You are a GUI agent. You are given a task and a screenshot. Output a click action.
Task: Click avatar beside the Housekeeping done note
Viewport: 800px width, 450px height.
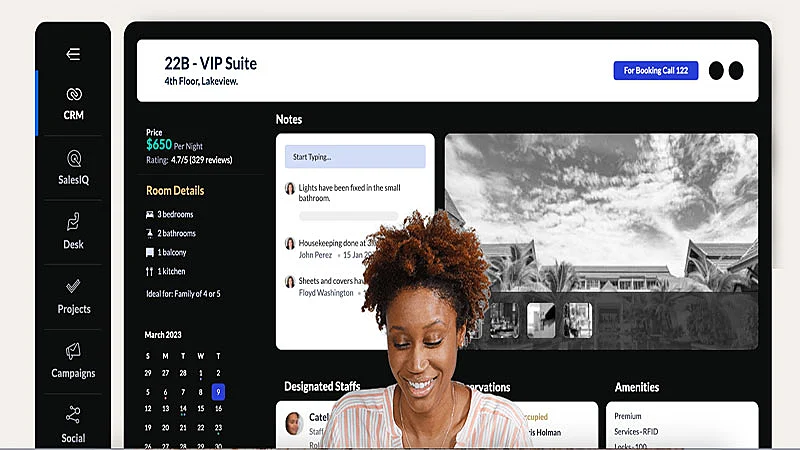coord(290,244)
